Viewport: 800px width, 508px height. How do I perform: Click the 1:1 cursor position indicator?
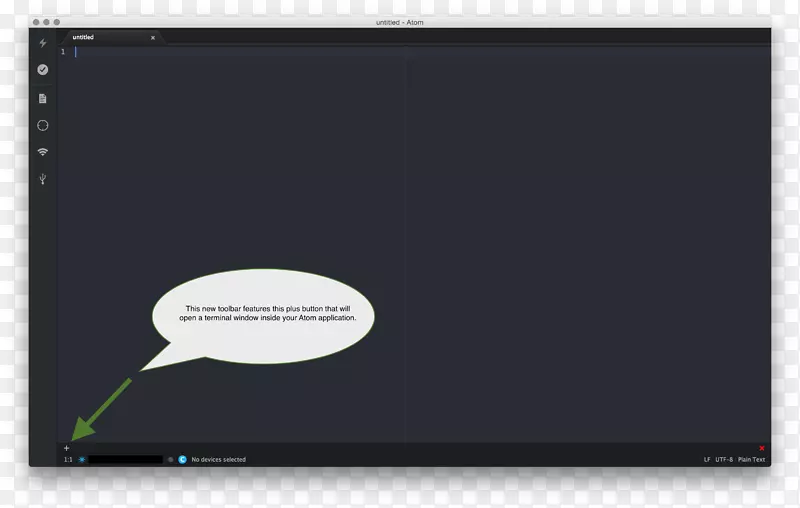tap(68, 460)
